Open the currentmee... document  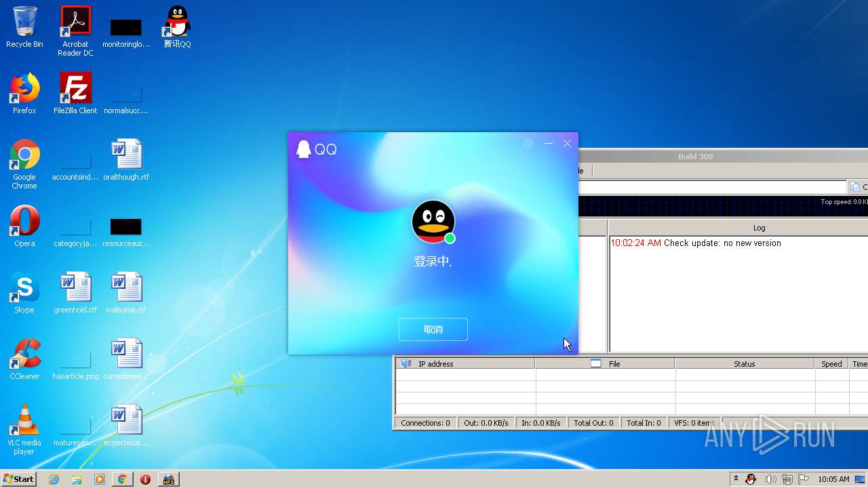click(126, 359)
